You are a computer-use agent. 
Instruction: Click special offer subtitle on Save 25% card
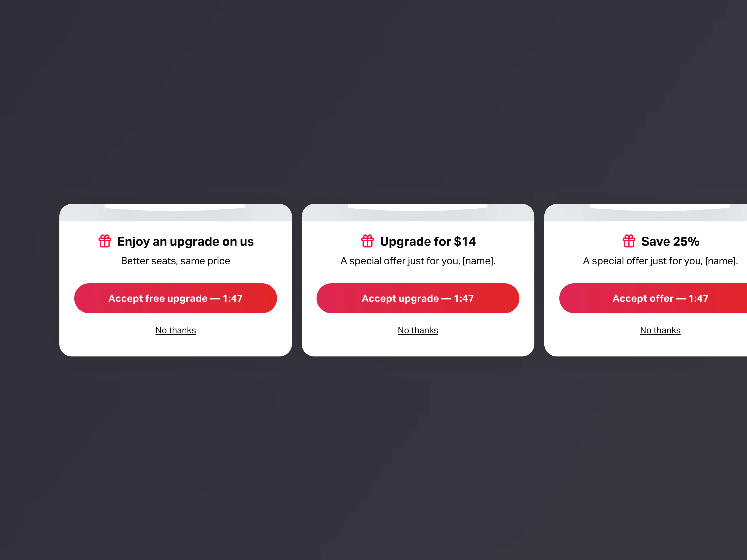(x=660, y=261)
